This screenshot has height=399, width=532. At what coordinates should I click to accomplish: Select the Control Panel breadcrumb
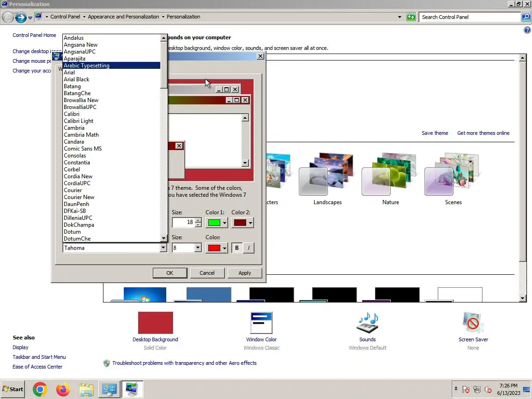click(65, 17)
